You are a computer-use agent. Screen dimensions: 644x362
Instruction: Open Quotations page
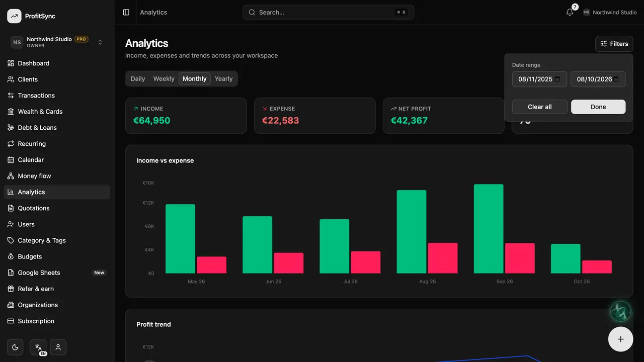(57, 208)
